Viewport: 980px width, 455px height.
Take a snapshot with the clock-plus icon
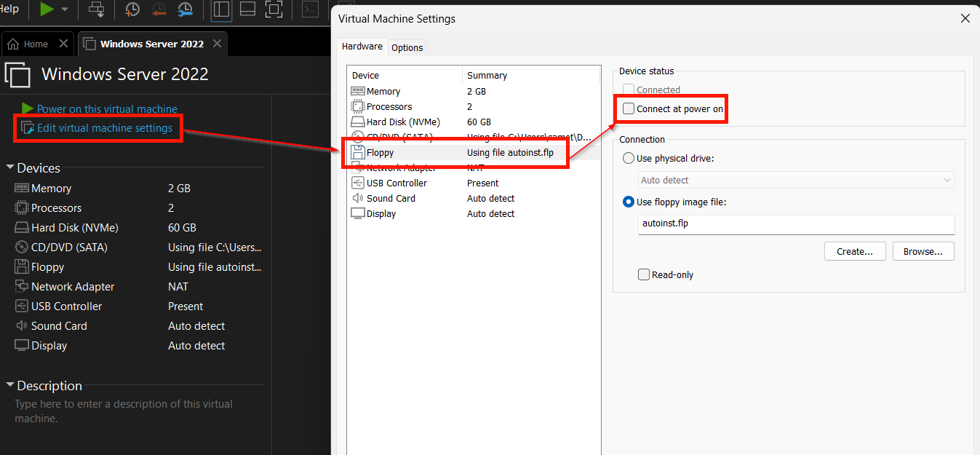point(132,9)
